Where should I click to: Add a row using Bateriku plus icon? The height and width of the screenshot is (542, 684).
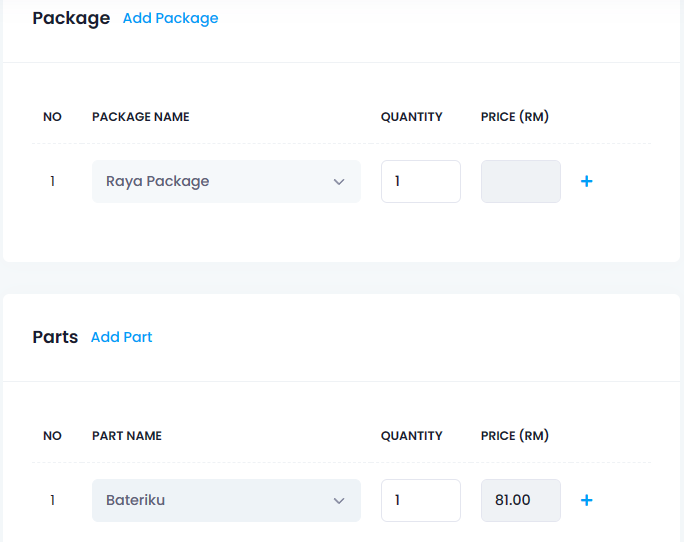click(587, 500)
